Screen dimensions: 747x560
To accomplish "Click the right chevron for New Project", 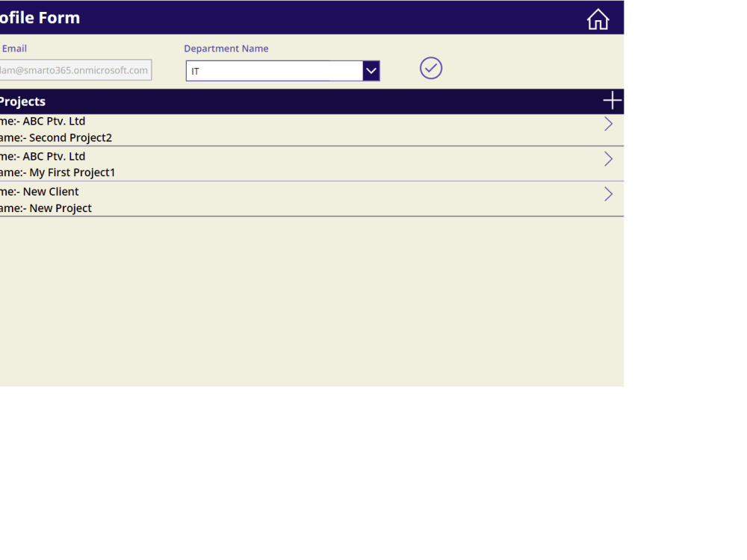I will [607, 193].
